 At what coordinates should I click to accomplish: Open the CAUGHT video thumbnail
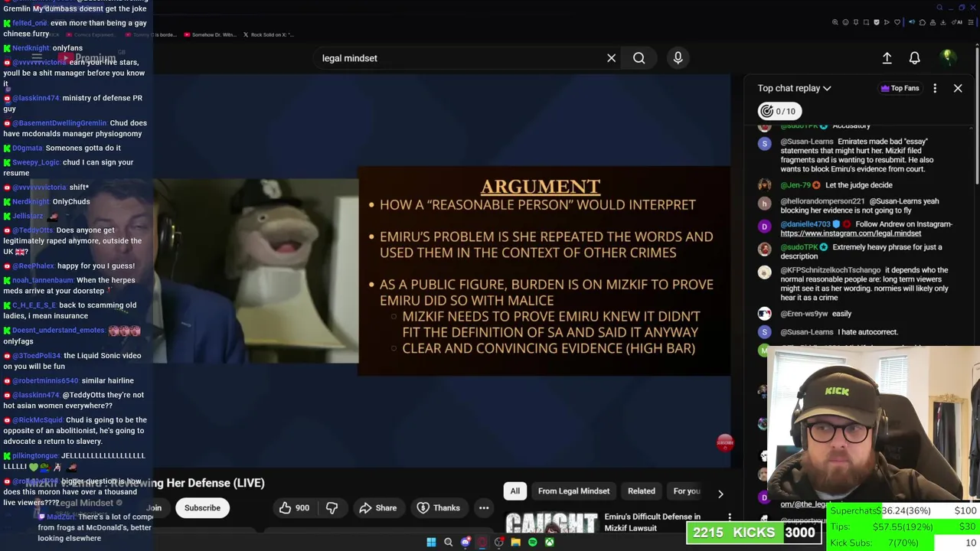550,523
